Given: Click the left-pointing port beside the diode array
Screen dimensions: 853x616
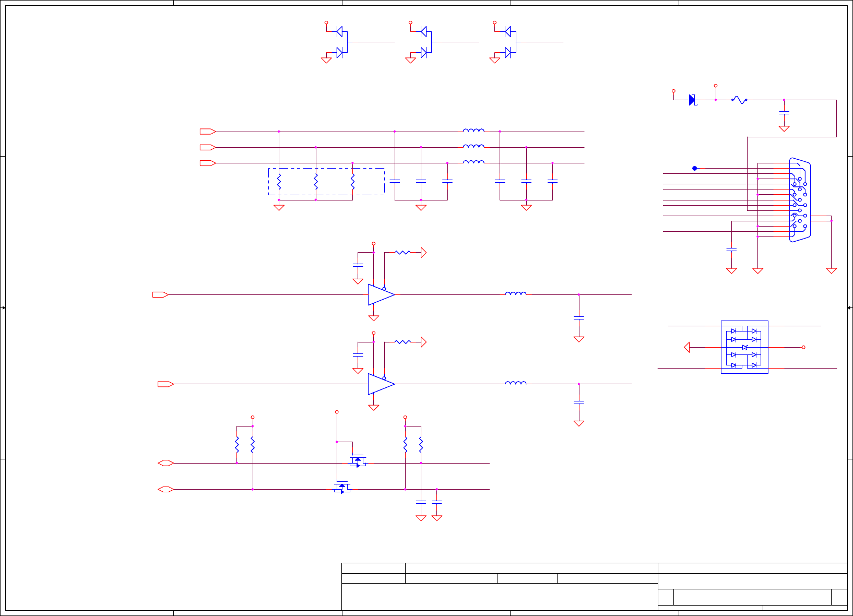Looking at the screenshot, I should (687, 347).
